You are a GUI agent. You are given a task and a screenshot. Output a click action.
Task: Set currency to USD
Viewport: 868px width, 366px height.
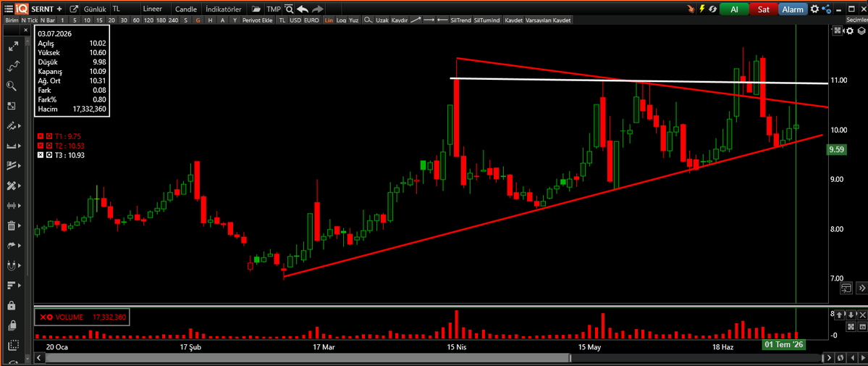click(295, 20)
